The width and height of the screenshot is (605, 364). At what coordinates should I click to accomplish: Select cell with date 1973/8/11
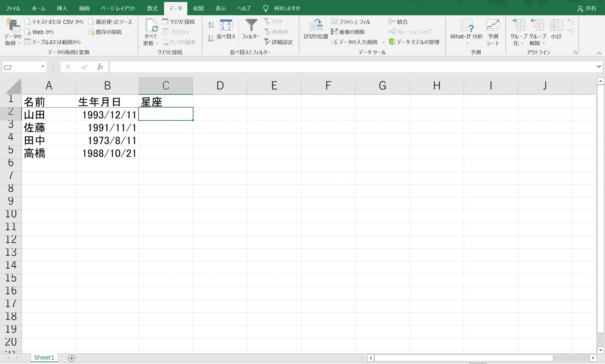(107, 140)
